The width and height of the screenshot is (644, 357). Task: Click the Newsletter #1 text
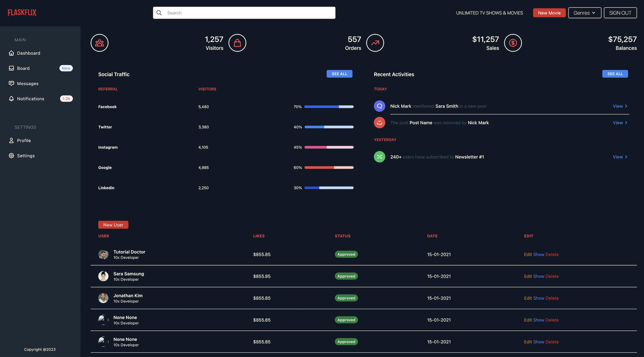(x=469, y=157)
